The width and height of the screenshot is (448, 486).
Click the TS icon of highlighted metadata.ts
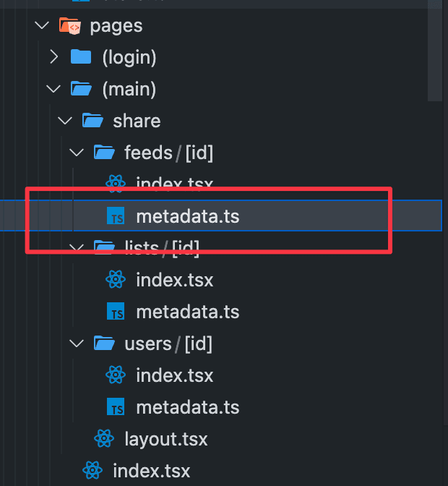click(116, 216)
